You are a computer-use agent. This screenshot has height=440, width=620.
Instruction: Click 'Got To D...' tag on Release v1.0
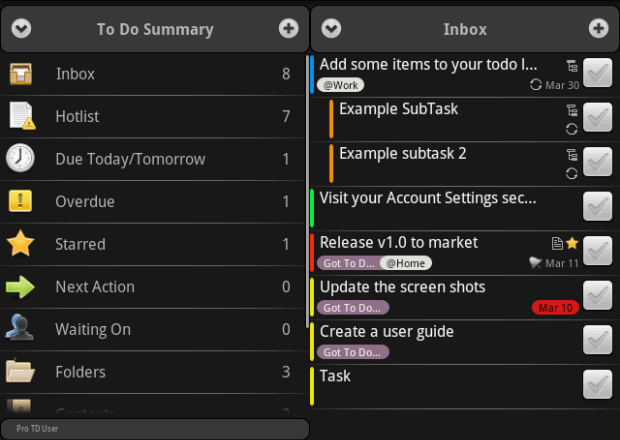[349, 263]
